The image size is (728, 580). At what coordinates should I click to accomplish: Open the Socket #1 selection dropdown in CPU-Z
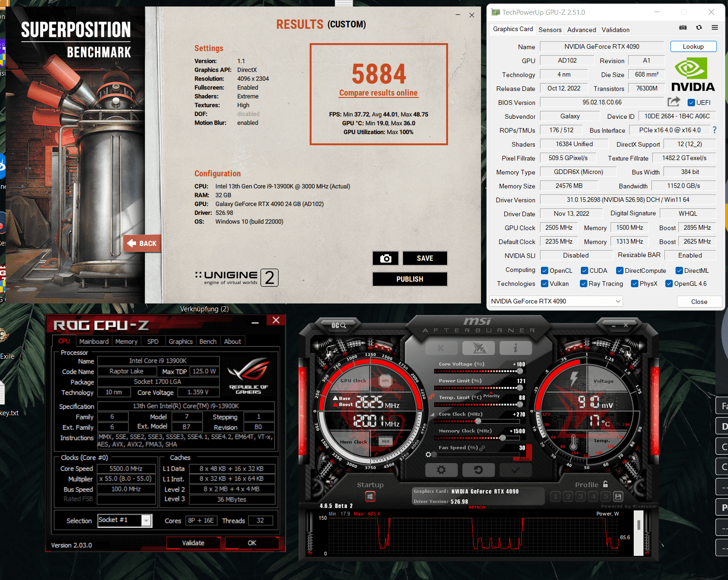click(x=124, y=520)
